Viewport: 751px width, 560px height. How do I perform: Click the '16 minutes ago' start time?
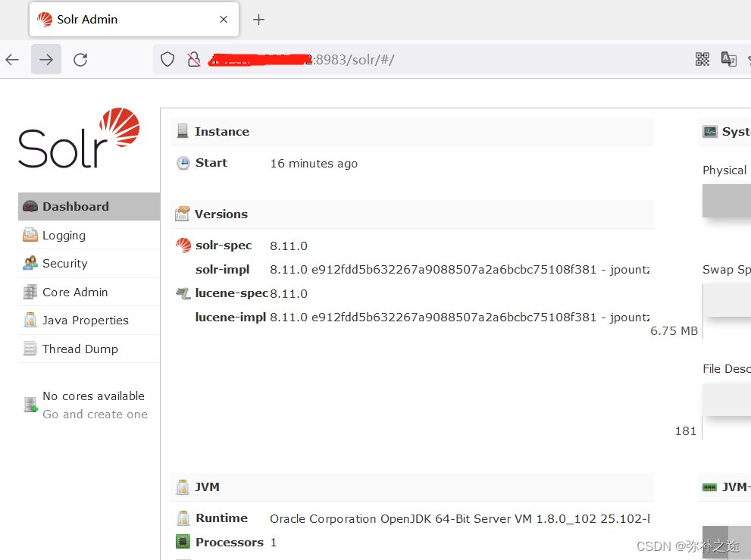314,164
